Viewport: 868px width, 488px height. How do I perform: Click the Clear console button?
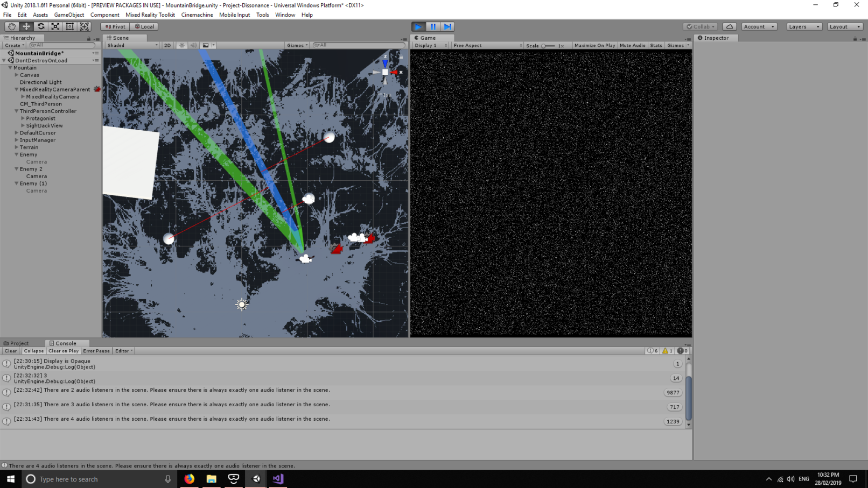coord(11,351)
